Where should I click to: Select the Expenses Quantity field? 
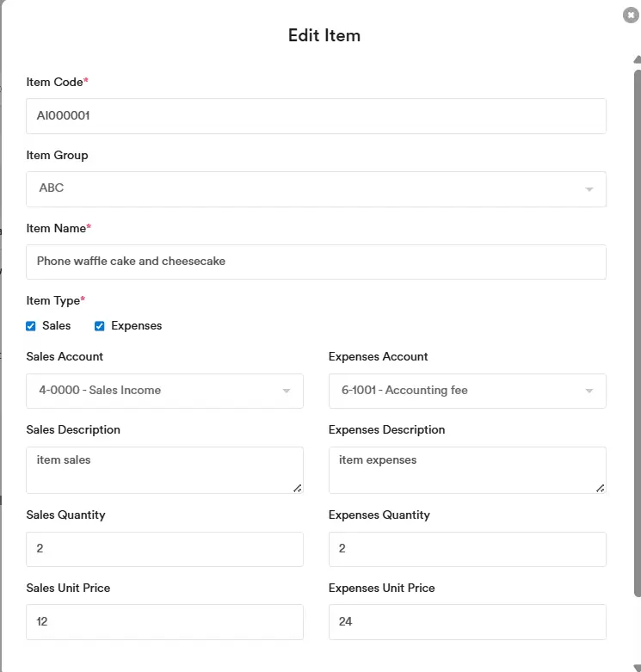tap(467, 549)
